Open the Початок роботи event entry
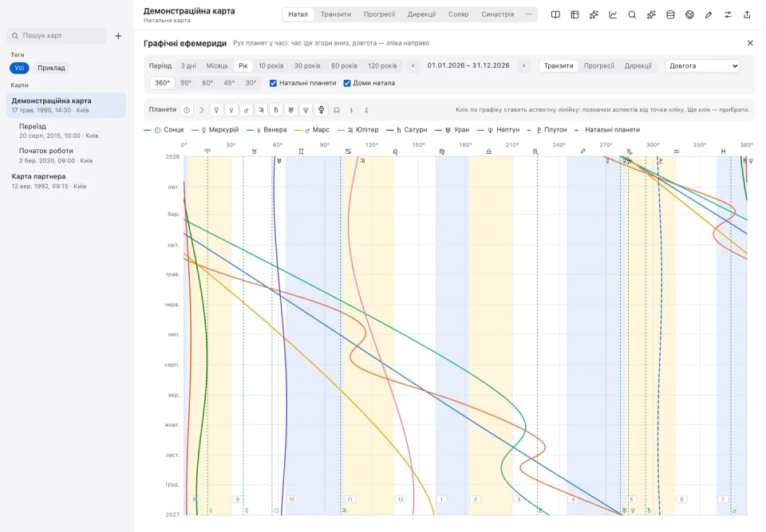 66,156
